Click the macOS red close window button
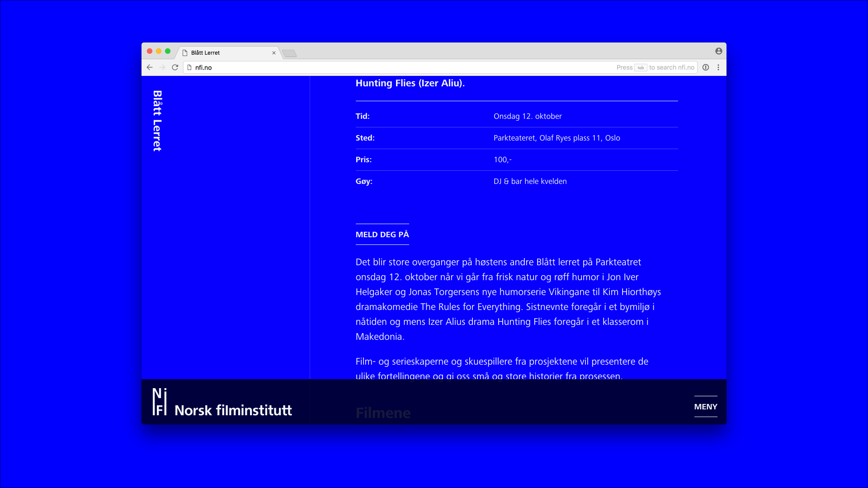Viewport: 868px width, 488px height. pos(150,51)
